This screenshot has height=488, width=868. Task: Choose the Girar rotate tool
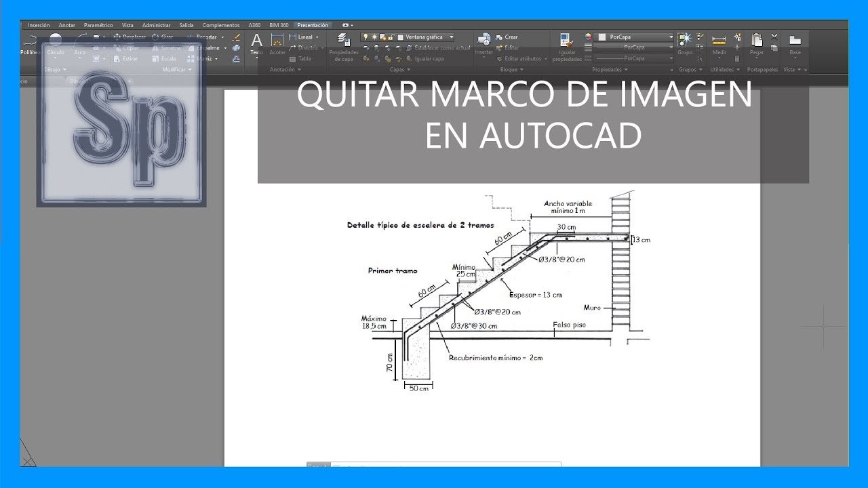163,37
